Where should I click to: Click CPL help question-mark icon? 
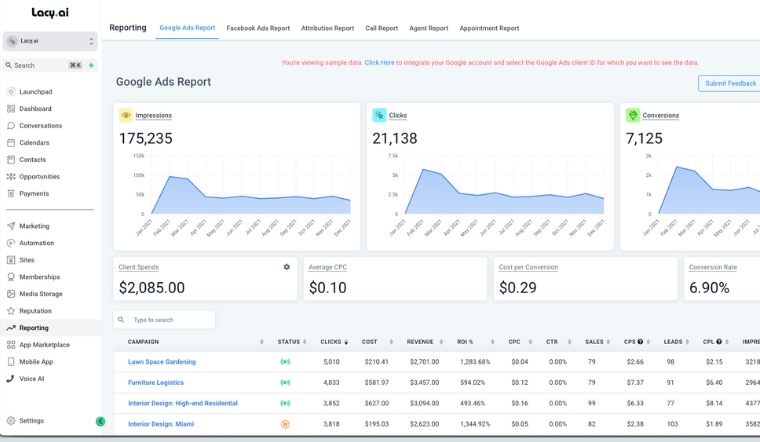click(x=719, y=342)
